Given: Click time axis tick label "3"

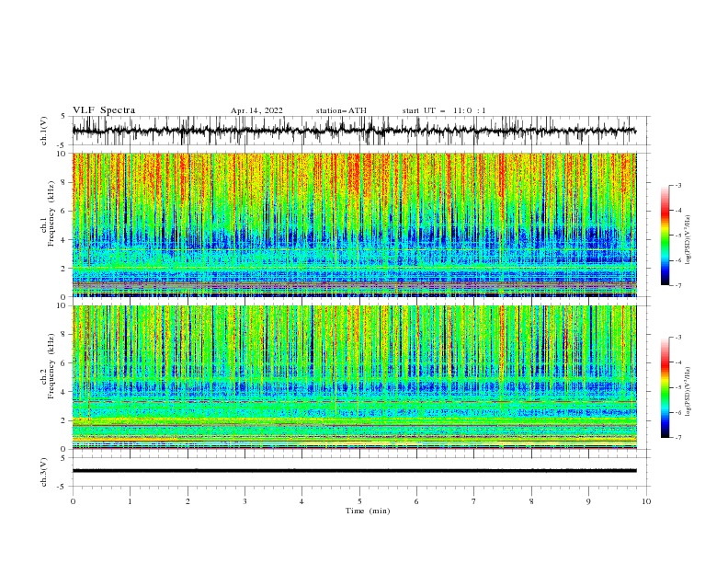Looking at the screenshot, I should [245, 501].
